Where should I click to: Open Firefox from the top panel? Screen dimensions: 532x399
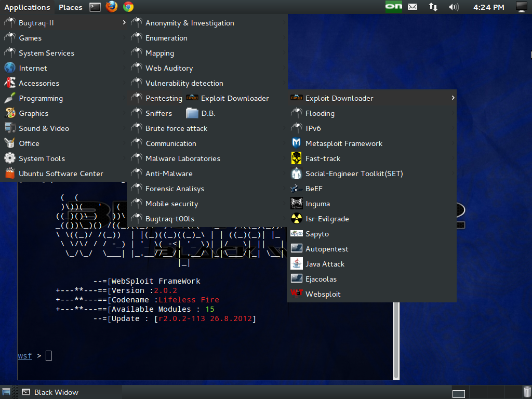click(112, 7)
